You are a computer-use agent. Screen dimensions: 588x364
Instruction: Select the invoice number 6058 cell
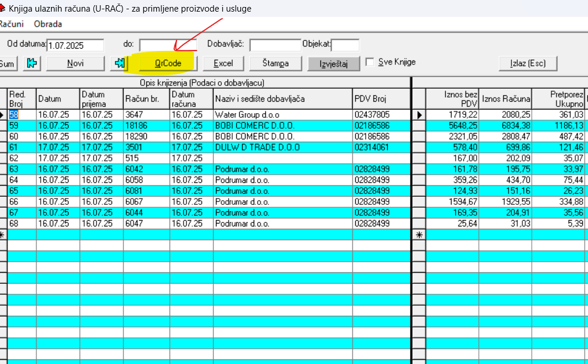tap(146, 180)
